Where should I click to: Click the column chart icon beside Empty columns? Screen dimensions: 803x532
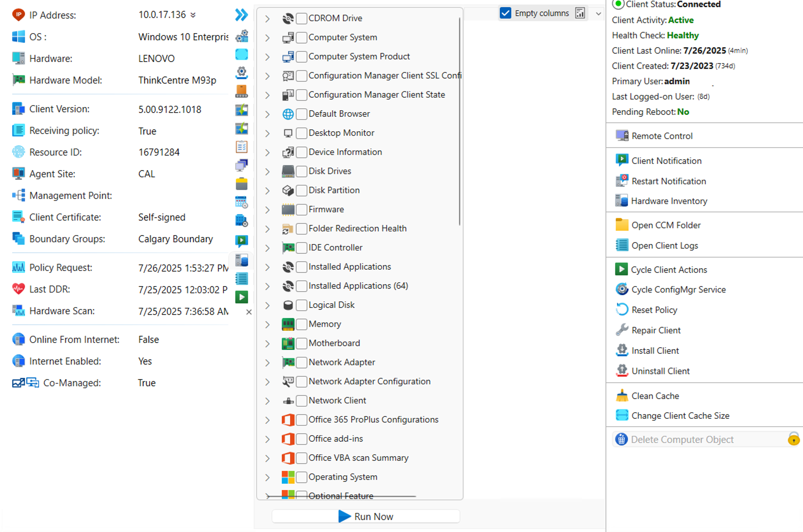(580, 13)
